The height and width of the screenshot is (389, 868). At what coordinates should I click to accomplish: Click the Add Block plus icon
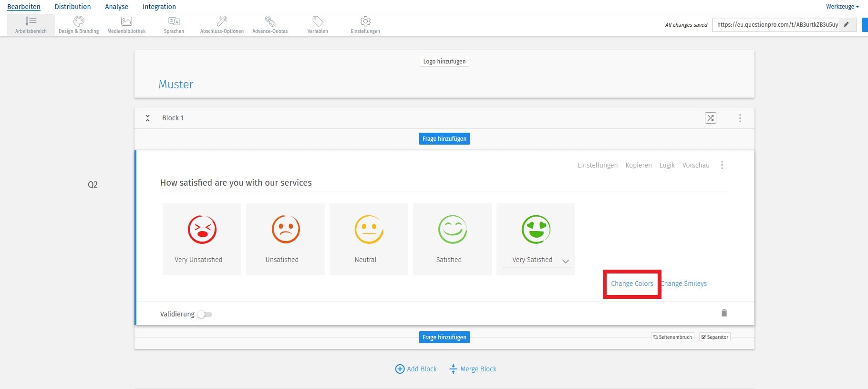click(400, 369)
